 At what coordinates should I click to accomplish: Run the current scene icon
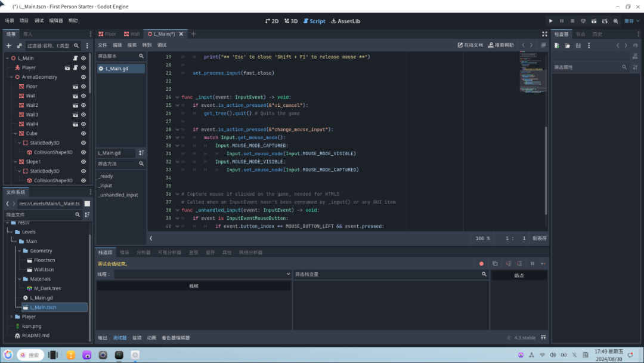(594, 21)
